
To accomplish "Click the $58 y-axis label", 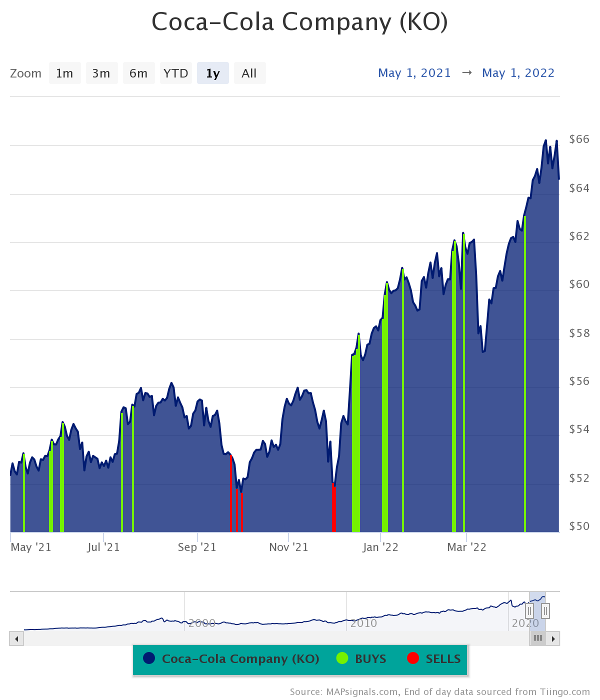I will [x=579, y=333].
